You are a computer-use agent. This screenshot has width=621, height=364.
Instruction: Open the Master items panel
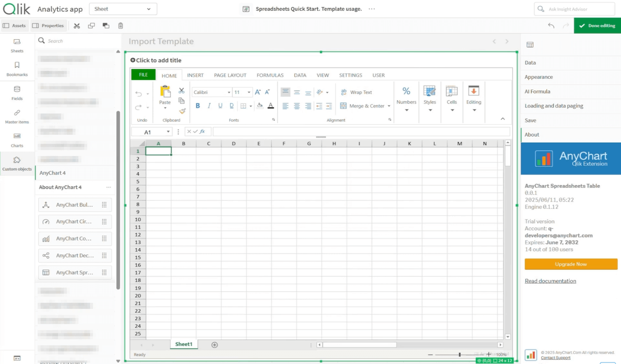click(x=17, y=117)
